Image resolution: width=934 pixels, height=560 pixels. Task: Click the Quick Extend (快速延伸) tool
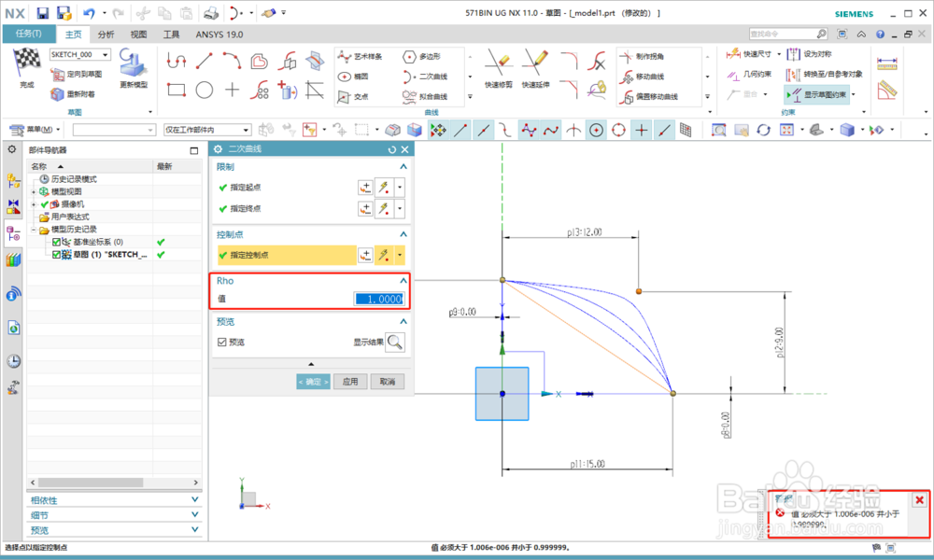tap(535, 70)
